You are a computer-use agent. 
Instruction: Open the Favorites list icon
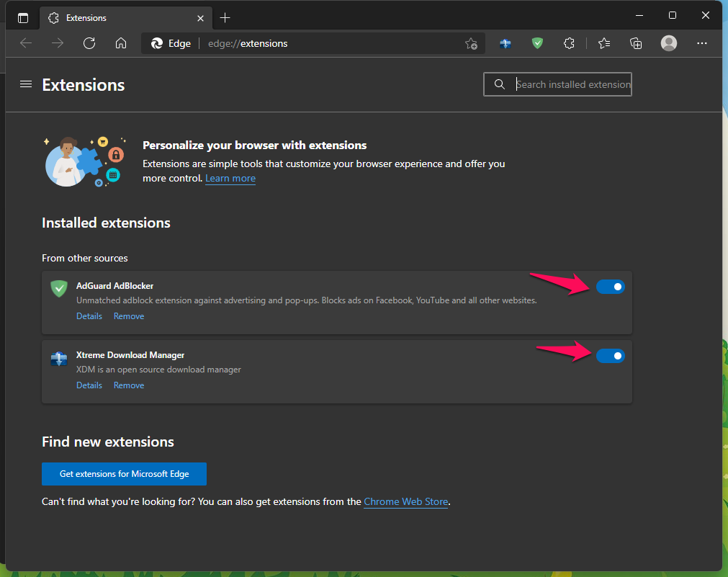(604, 44)
